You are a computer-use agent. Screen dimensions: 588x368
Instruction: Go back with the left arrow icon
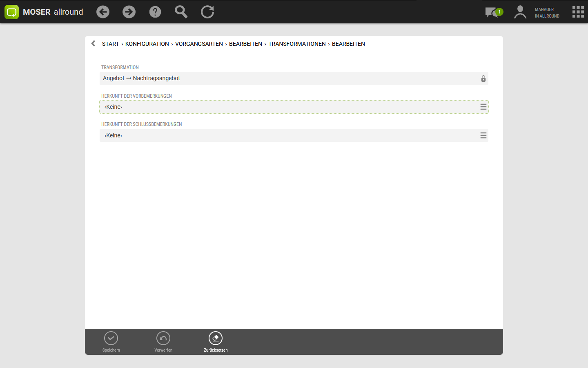pyautogui.click(x=103, y=12)
